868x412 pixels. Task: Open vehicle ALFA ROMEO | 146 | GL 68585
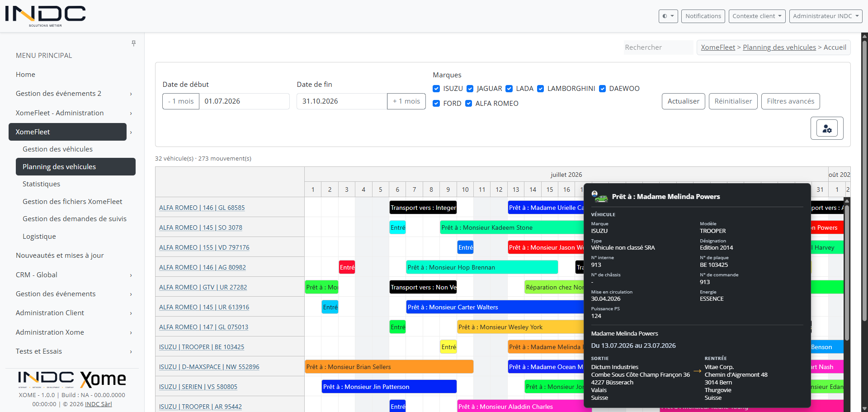pos(202,208)
